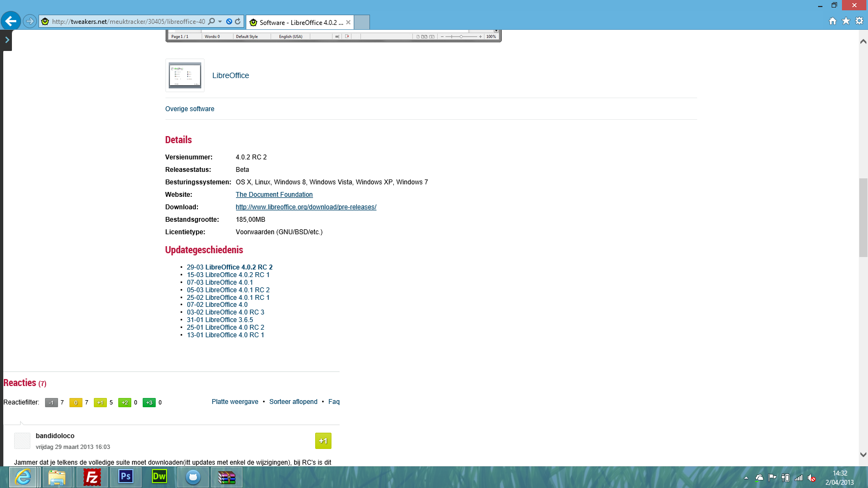The width and height of the screenshot is (868, 488).
Task: Click the volume speaker tray icon
Action: (812, 478)
